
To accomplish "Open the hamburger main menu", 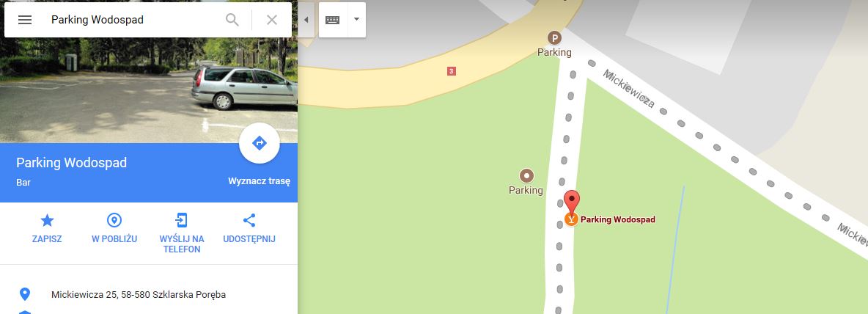I will [x=25, y=20].
